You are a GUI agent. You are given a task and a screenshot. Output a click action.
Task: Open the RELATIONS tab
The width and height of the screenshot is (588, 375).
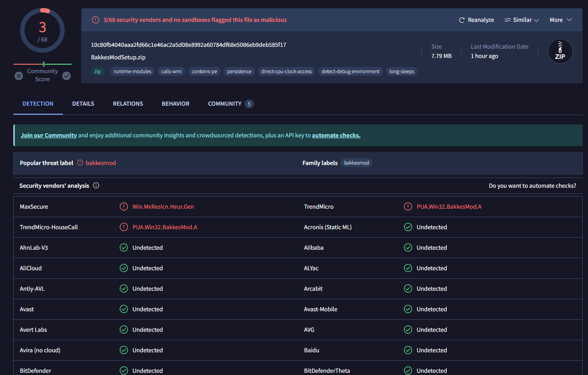pos(128,103)
